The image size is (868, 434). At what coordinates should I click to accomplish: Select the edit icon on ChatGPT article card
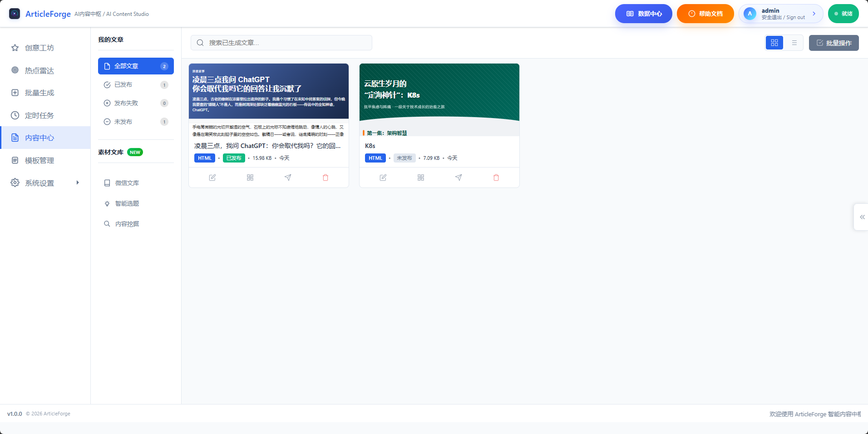point(212,178)
